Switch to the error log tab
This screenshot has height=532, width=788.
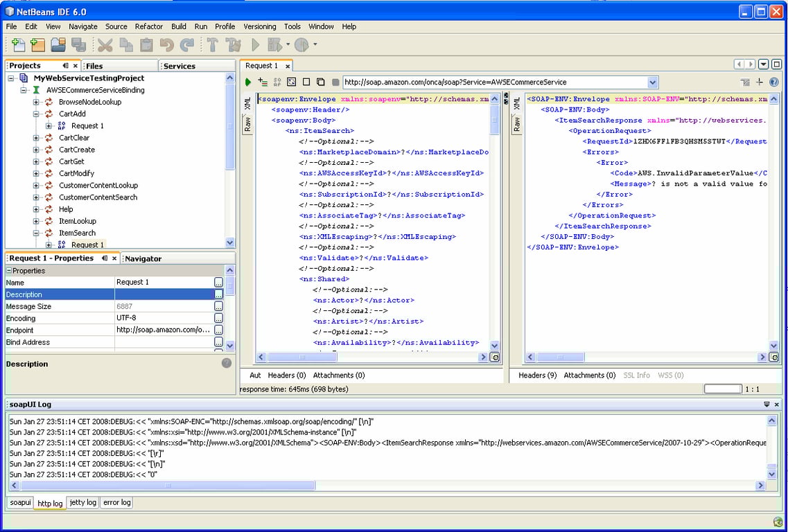pos(116,502)
